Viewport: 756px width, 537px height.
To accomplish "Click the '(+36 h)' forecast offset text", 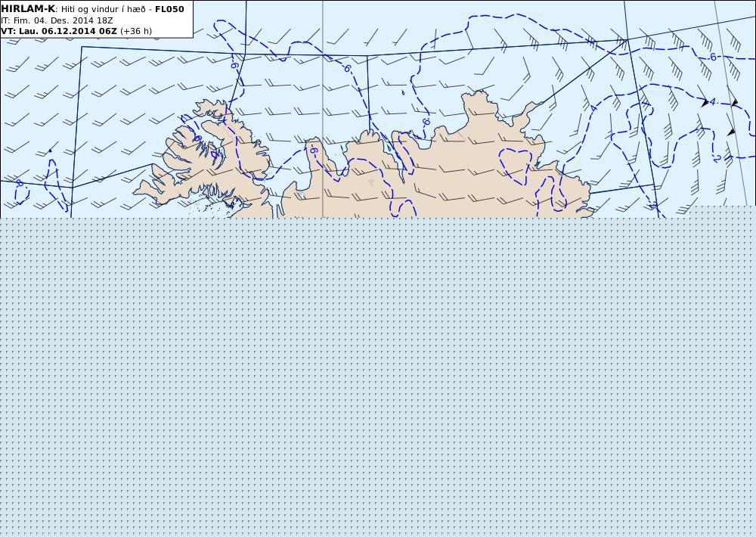I will pyautogui.click(x=136, y=31).
